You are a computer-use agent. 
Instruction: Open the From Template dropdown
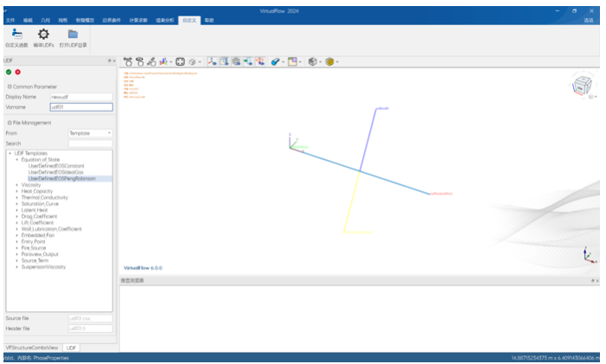[91, 133]
